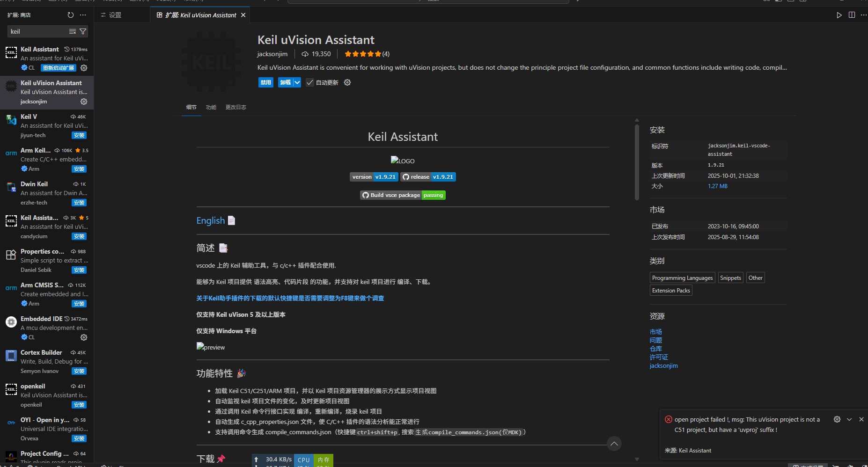Open the 设置 editor tab
Image resolution: width=868 pixels, height=467 pixels.
click(116, 15)
